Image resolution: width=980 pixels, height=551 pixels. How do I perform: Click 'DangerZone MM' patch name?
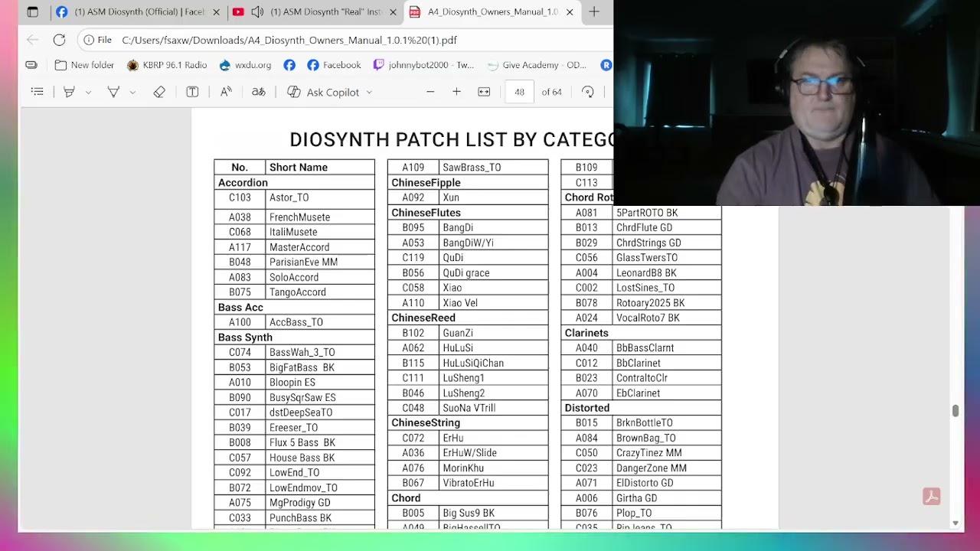[652, 468]
